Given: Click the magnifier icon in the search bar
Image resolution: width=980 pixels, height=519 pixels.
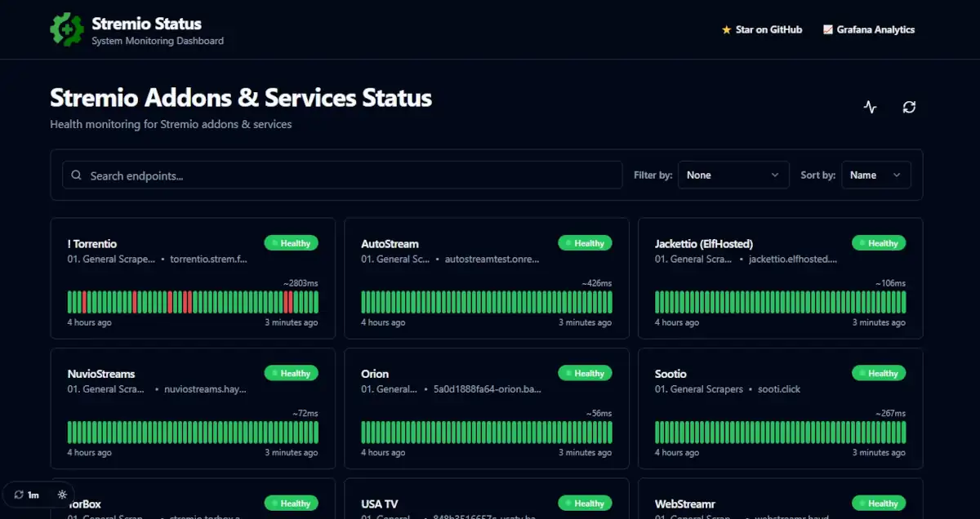Looking at the screenshot, I should [x=77, y=175].
